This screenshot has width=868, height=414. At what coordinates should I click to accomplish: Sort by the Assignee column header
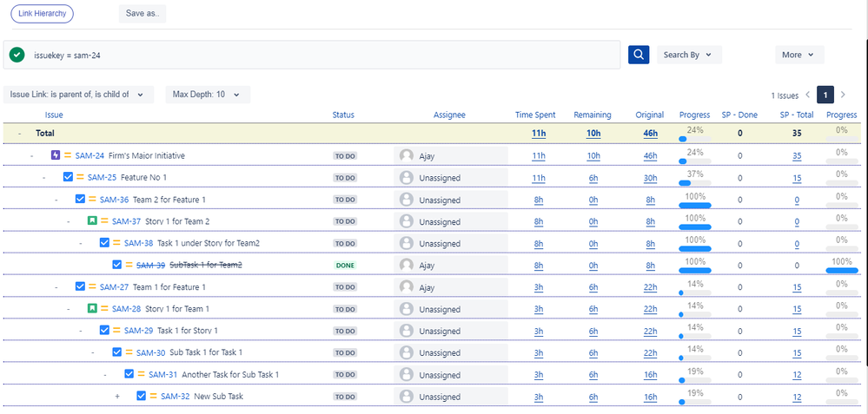click(449, 115)
